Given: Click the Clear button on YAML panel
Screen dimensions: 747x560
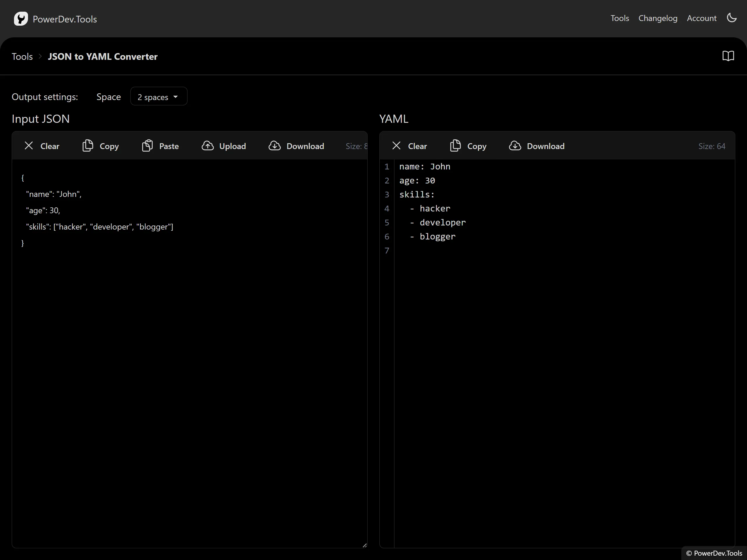Looking at the screenshot, I should click(409, 146).
